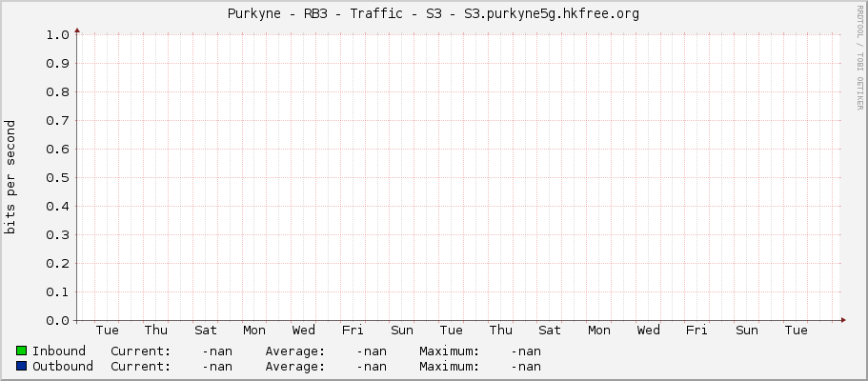
Task: Click the Inbound Average -nan value
Action: click(372, 351)
